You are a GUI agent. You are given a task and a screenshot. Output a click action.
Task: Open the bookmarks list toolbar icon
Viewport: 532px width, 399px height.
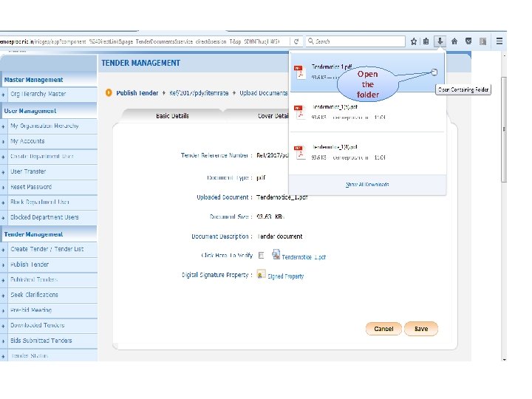tap(426, 41)
